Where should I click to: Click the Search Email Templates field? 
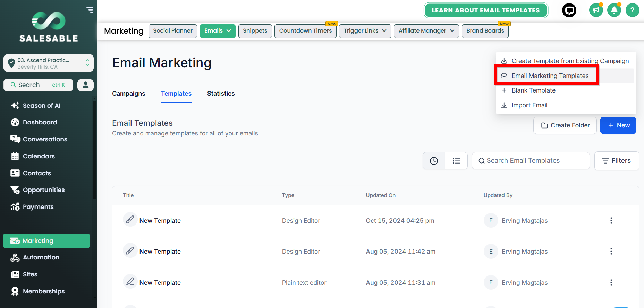coord(531,161)
